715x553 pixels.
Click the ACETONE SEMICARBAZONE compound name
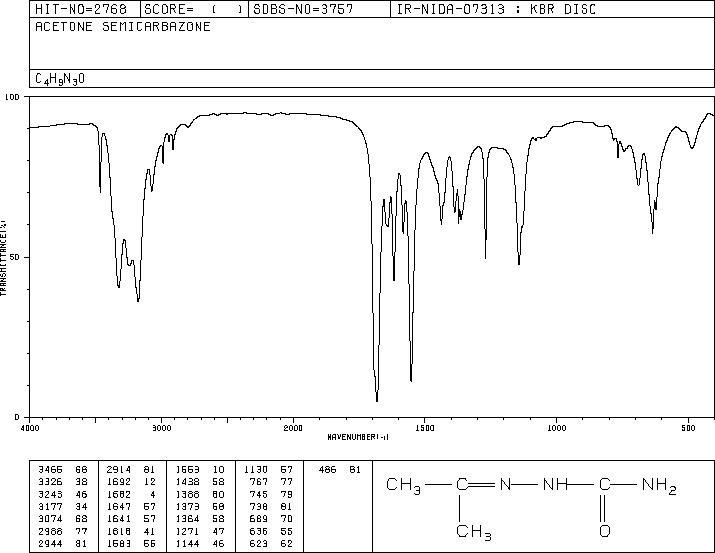pos(123,26)
